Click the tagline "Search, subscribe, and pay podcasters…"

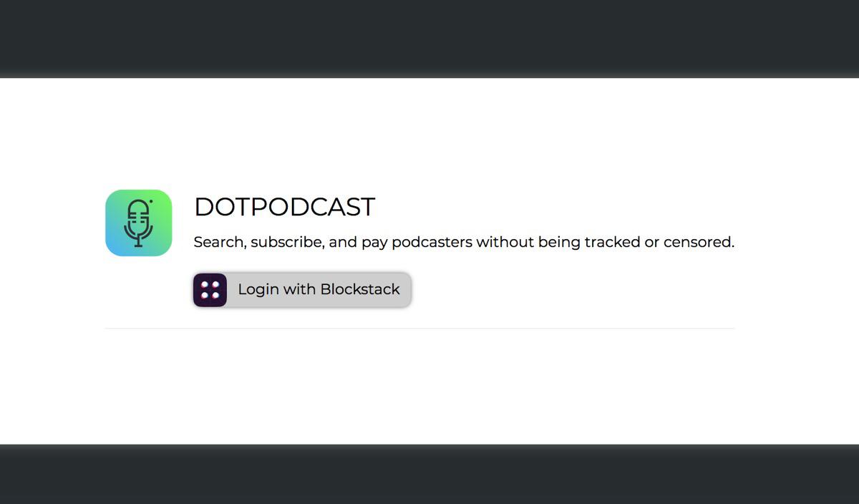pyautogui.click(x=464, y=242)
